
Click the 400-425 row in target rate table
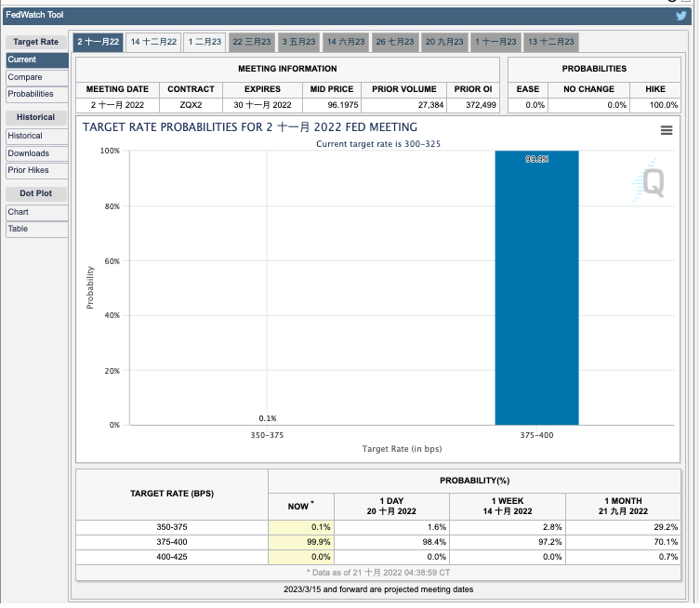pyautogui.click(x=378, y=557)
